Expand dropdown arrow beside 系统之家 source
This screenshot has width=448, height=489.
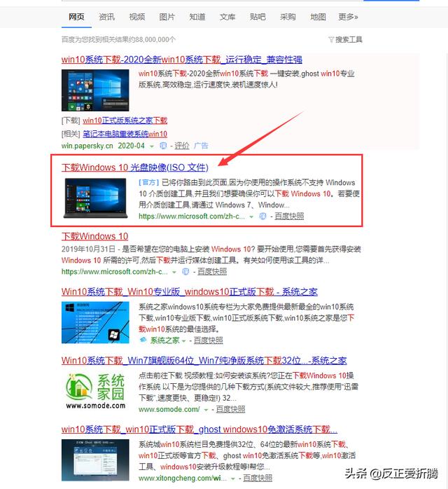(x=183, y=341)
